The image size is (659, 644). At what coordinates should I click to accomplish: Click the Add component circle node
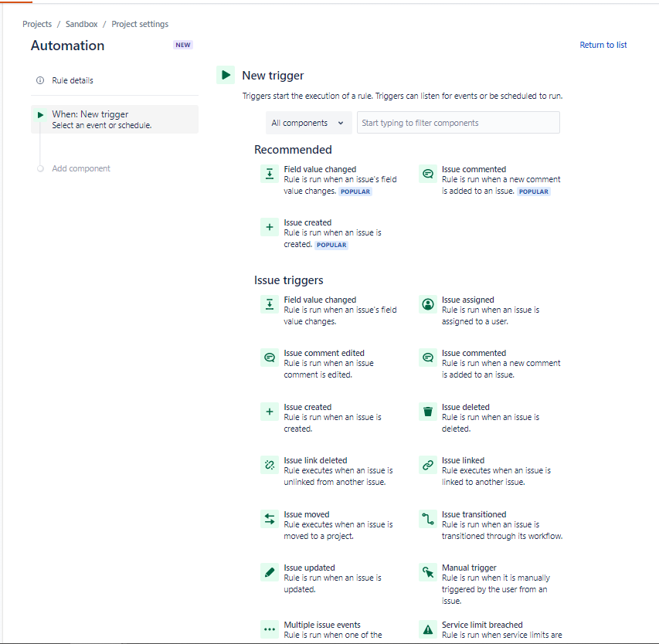point(40,169)
